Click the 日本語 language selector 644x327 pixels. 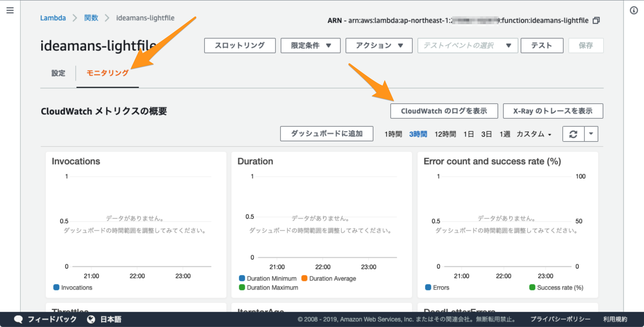click(111, 319)
